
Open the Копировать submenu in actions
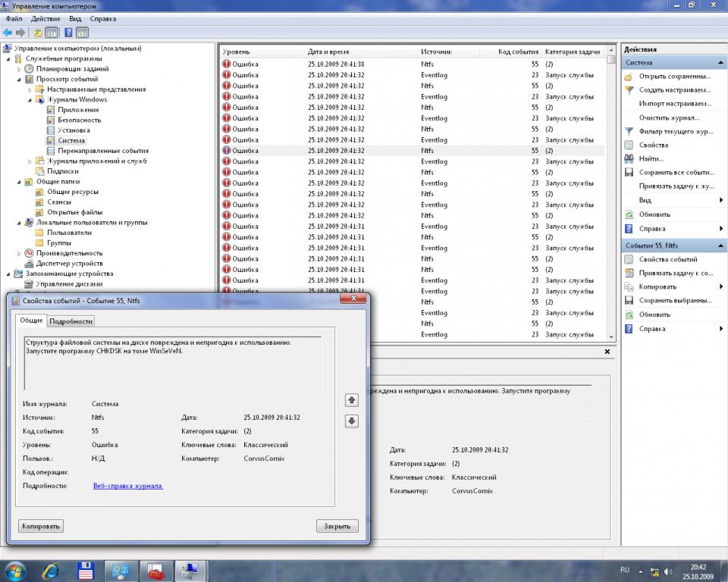pyautogui.click(x=673, y=286)
